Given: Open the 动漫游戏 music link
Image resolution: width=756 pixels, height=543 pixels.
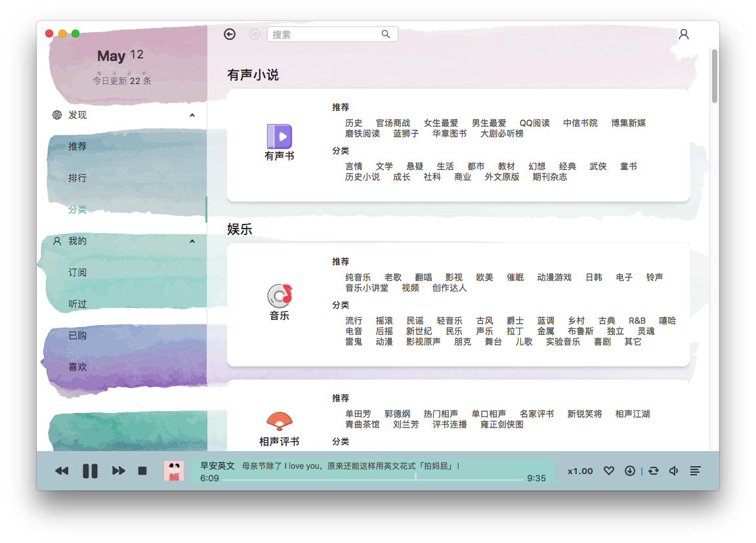Looking at the screenshot, I should point(555,277).
